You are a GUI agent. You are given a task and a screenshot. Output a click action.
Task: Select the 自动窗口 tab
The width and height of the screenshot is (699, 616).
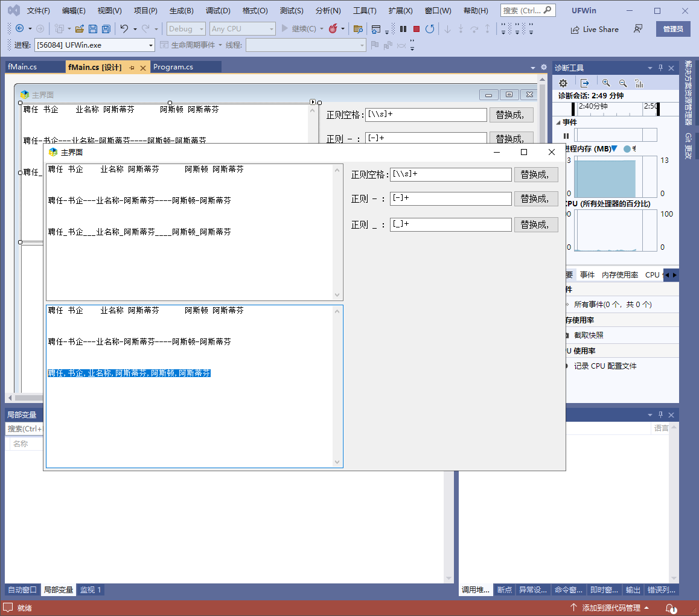22,589
